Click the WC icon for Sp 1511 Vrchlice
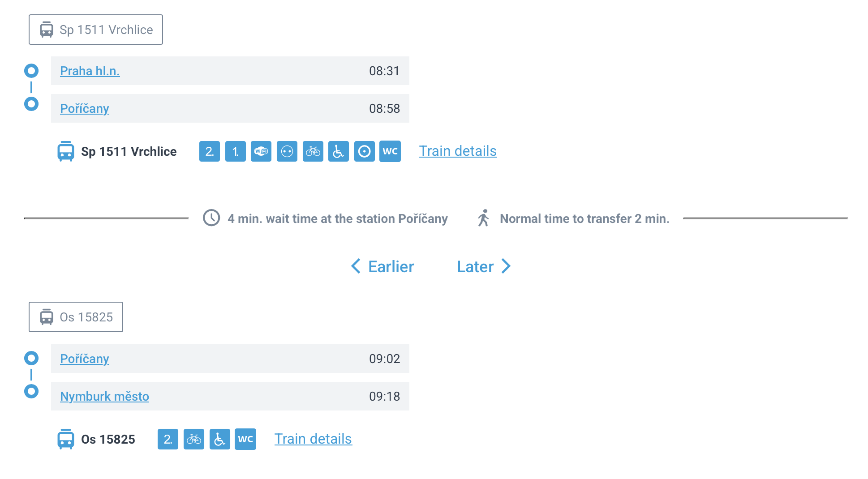This screenshot has height=479, width=868. [x=390, y=151]
